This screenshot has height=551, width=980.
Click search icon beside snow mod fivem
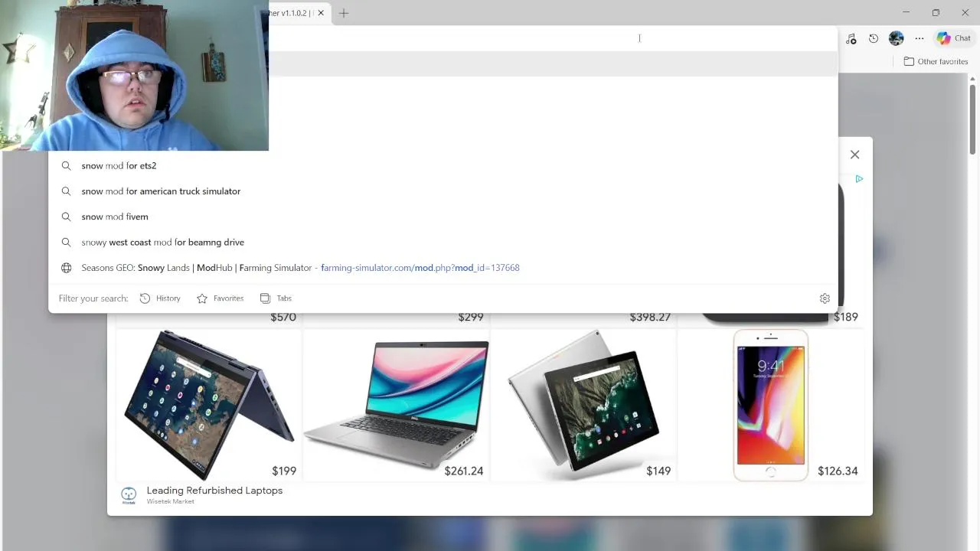66,217
